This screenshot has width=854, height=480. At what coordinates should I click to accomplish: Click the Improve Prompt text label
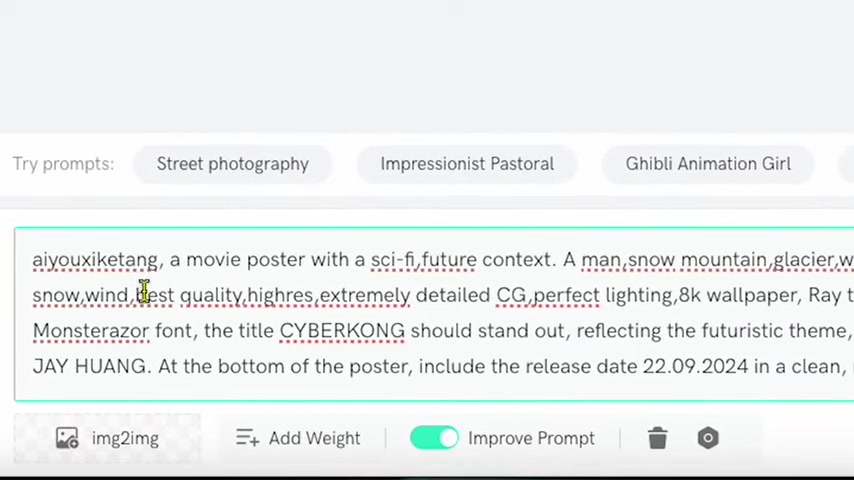pyautogui.click(x=531, y=439)
